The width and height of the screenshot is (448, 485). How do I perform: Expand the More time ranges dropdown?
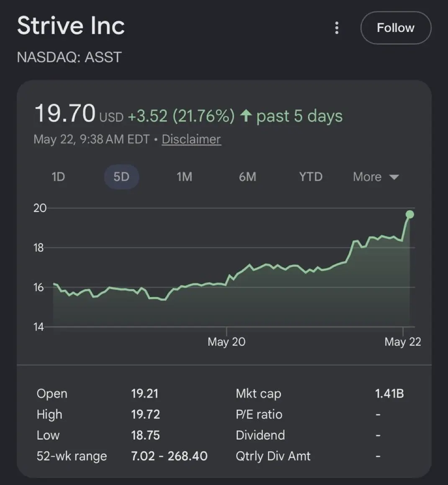(x=376, y=177)
